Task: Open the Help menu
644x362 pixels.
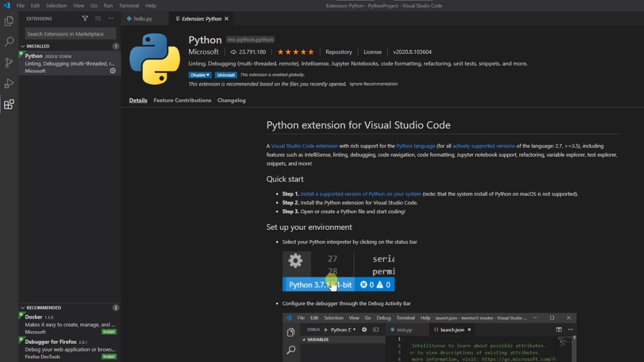Action: (x=150, y=6)
